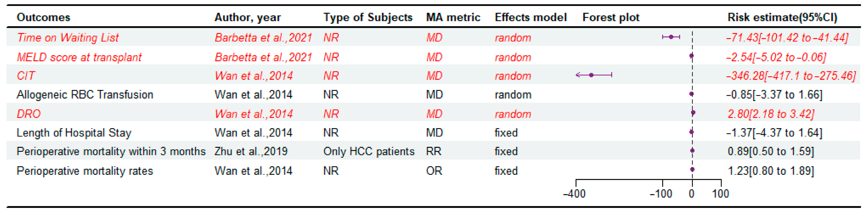The width and height of the screenshot is (868, 212).
Task: Click the Allogeneic RBC Transfusion plot marker
Action: click(691, 94)
